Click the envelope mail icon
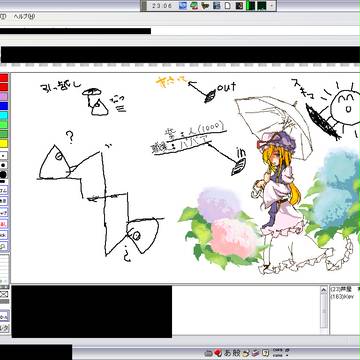This screenshot has width=360, height=360. 4,294
